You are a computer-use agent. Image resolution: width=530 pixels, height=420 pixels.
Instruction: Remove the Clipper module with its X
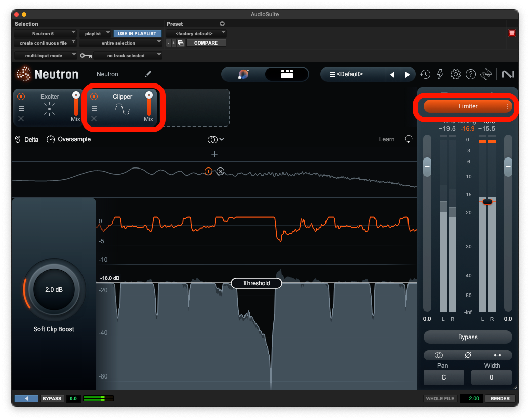[94, 118]
